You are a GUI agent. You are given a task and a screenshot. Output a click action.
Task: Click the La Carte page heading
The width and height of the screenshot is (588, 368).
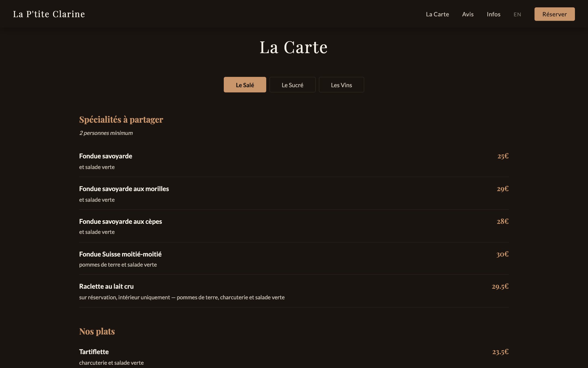pyautogui.click(x=293, y=47)
